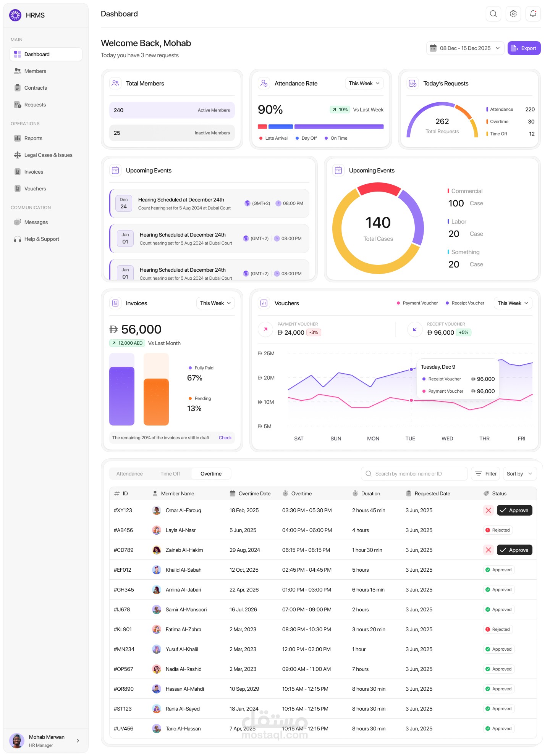This screenshot has width=550, height=756.
Task: Click the red Late Arrival attendance bar
Action: click(262, 127)
